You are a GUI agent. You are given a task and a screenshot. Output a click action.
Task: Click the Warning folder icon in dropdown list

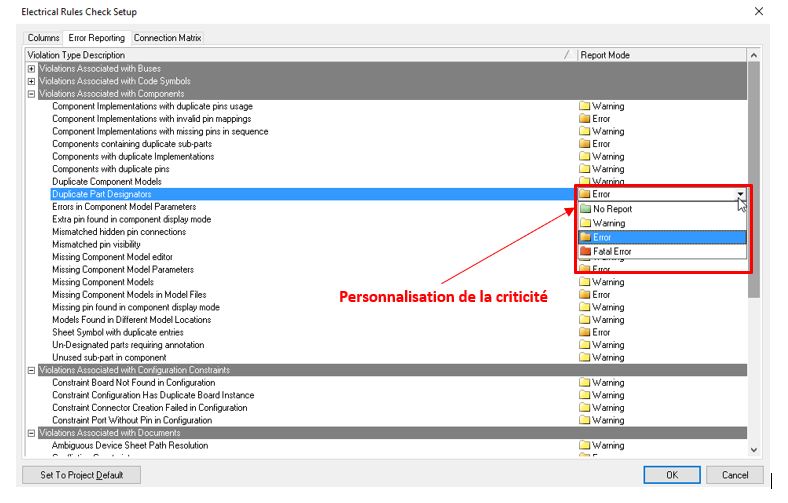tap(585, 223)
